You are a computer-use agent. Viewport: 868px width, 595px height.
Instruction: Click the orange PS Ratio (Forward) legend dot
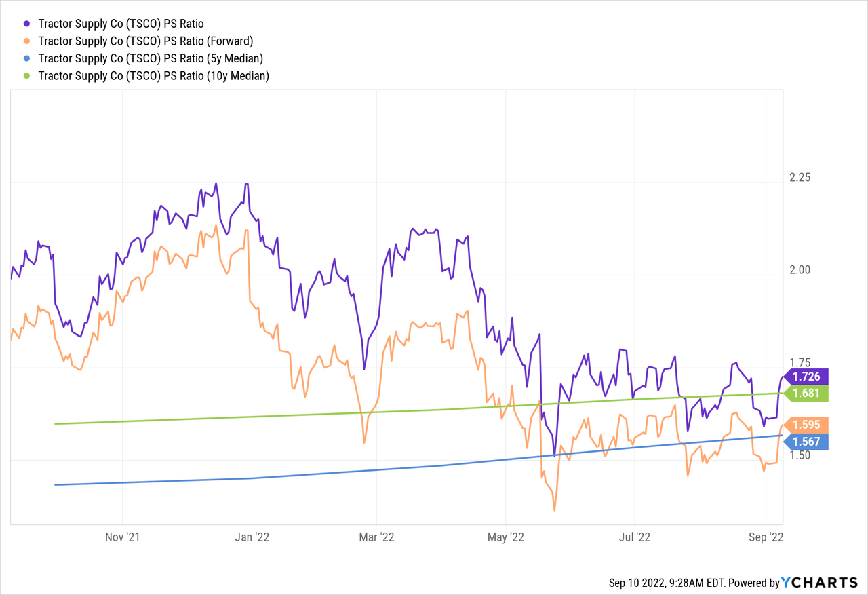point(25,41)
